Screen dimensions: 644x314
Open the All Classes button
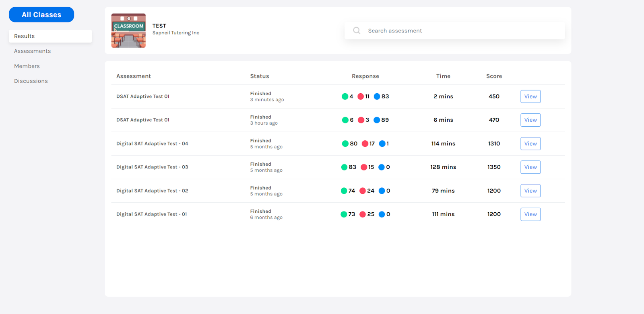(x=41, y=15)
